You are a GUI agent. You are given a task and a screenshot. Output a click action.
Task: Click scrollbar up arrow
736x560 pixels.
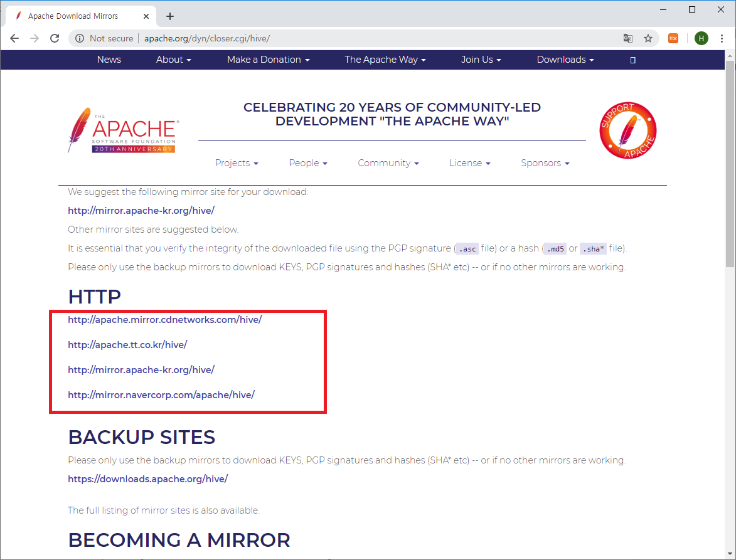pos(730,55)
